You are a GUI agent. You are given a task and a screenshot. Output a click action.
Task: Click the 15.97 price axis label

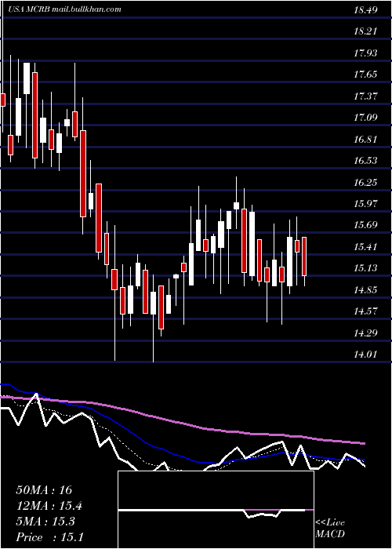tap(365, 204)
